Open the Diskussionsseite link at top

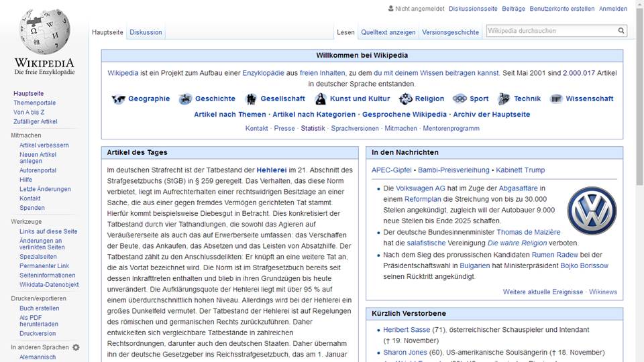click(473, 9)
